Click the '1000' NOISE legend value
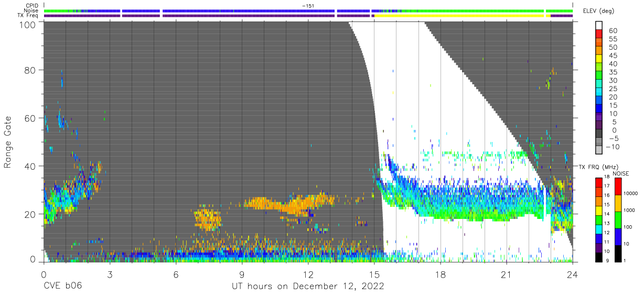The height and width of the screenshot is (297, 644). point(630,210)
